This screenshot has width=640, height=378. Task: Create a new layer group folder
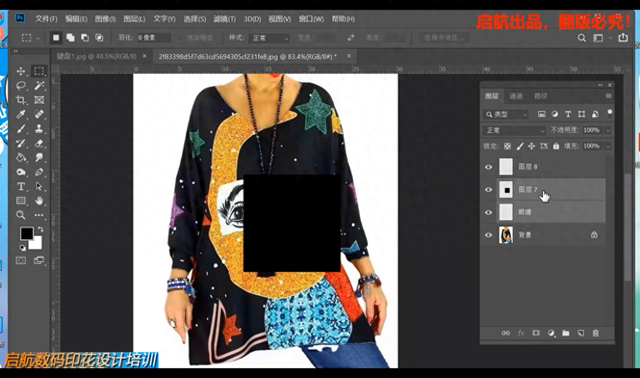click(x=566, y=333)
